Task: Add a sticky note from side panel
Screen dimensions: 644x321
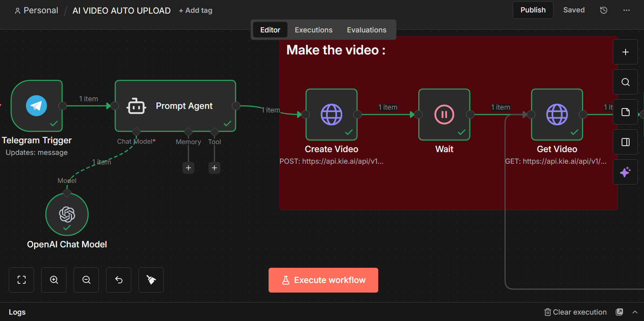Action: coord(625,112)
